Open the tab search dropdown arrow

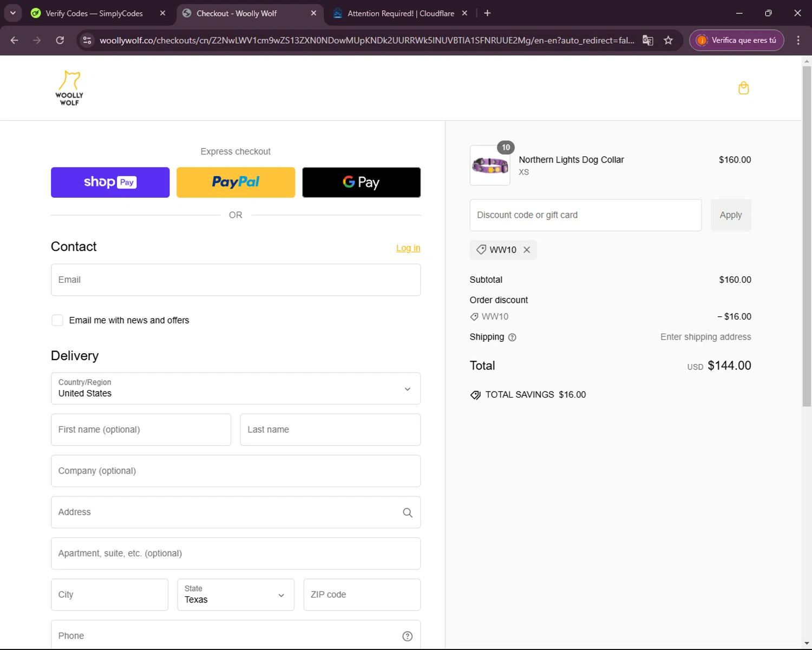point(12,13)
